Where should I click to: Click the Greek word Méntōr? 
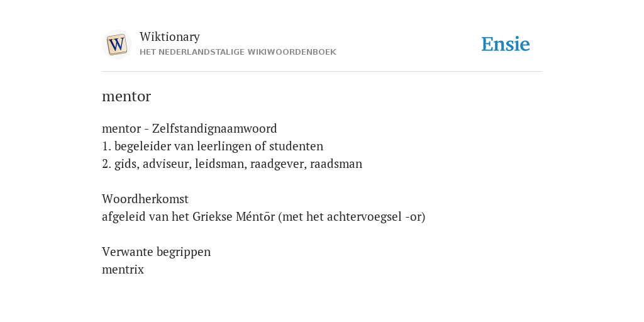pyautogui.click(x=255, y=217)
